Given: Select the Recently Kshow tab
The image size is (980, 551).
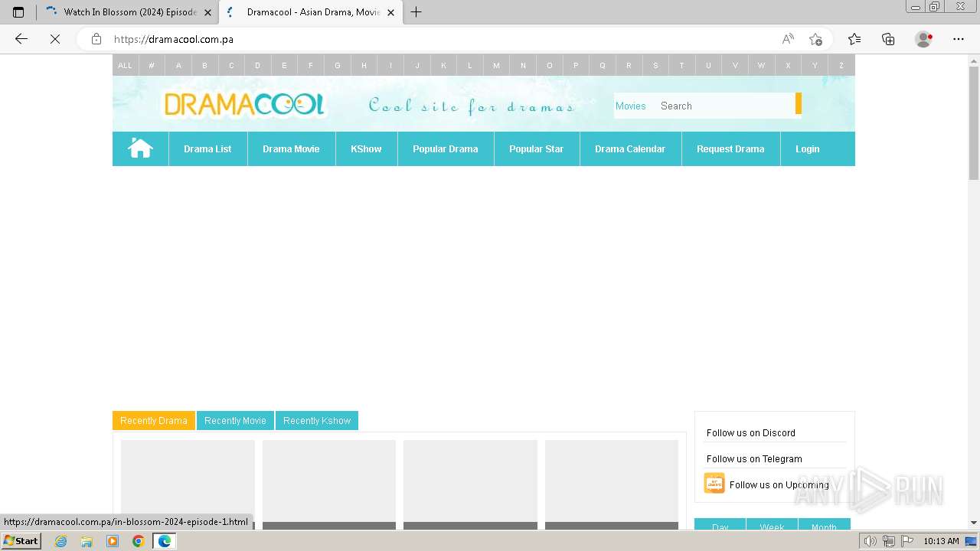Looking at the screenshot, I should pos(317,421).
